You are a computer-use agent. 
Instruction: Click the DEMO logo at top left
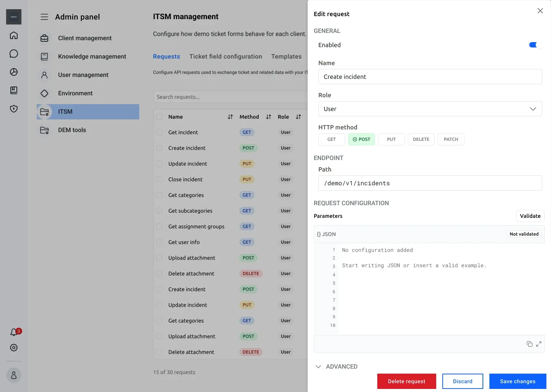14,17
